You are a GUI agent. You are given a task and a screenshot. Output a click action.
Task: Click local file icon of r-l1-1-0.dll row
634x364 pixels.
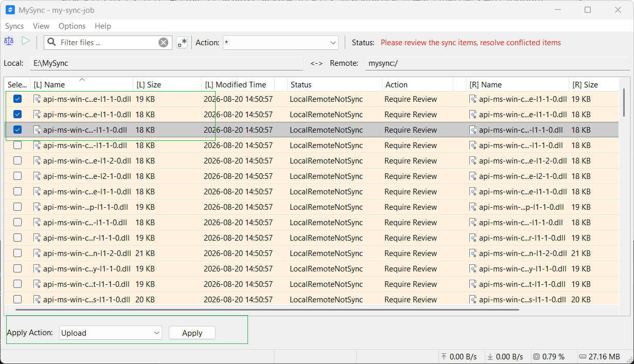tap(37, 238)
